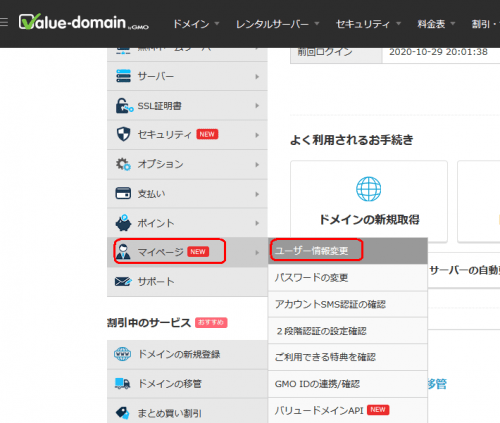Click the ドメインの新規取得 card
The image size is (500, 423).
point(369,201)
